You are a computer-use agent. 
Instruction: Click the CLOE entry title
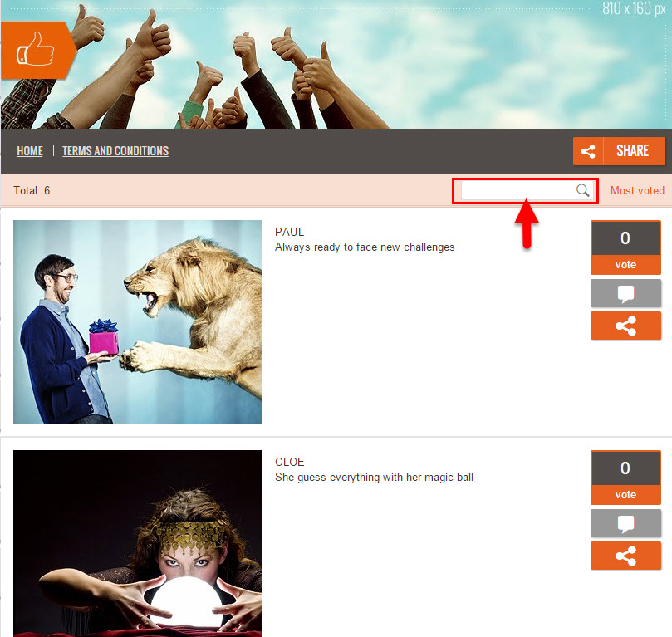tap(290, 463)
